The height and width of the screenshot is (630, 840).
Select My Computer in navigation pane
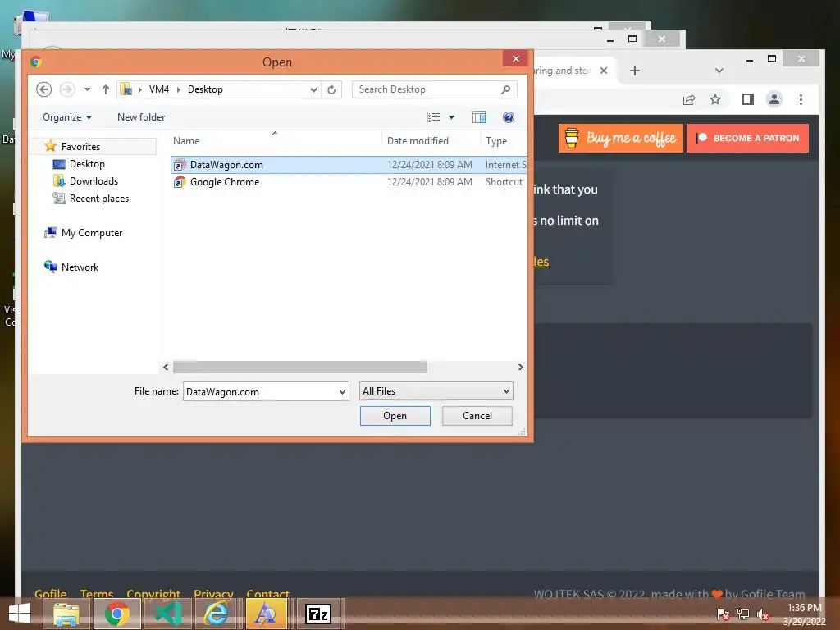pos(92,232)
